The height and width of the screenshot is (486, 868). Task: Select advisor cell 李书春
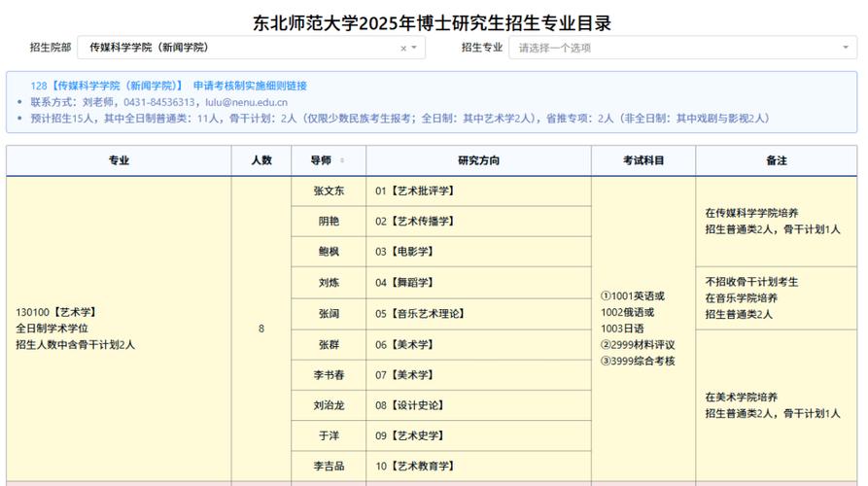[329, 375]
